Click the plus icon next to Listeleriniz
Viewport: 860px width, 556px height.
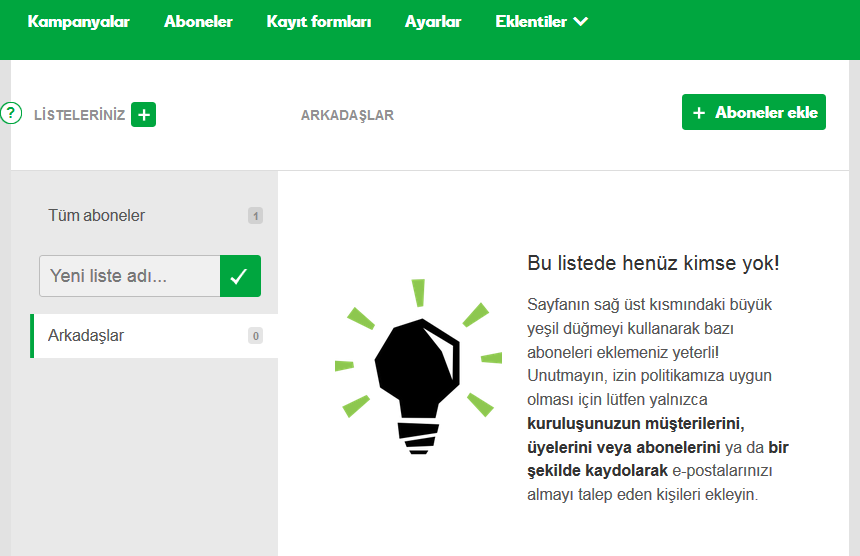coord(144,115)
